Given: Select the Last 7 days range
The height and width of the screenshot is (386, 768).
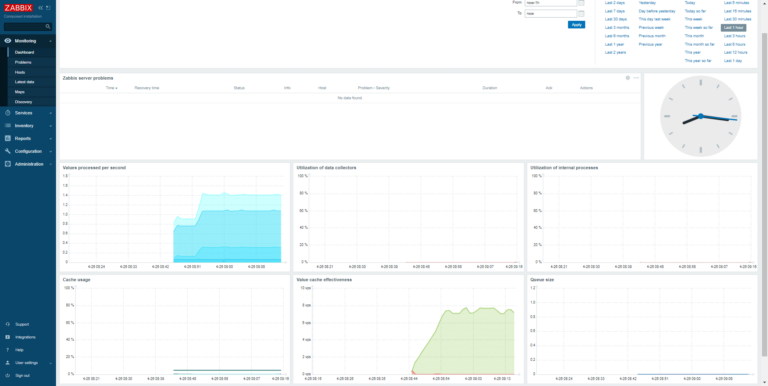Looking at the screenshot, I should (x=615, y=11).
